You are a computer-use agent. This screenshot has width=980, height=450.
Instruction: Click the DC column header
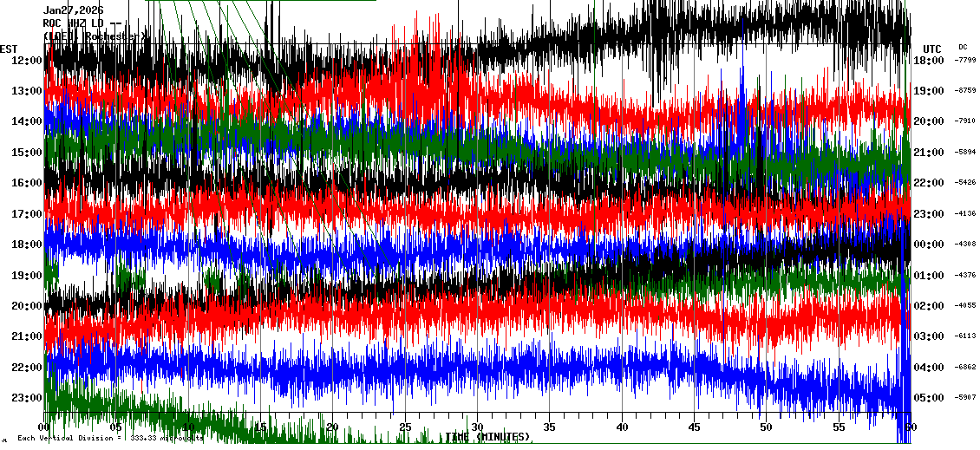point(963,47)
